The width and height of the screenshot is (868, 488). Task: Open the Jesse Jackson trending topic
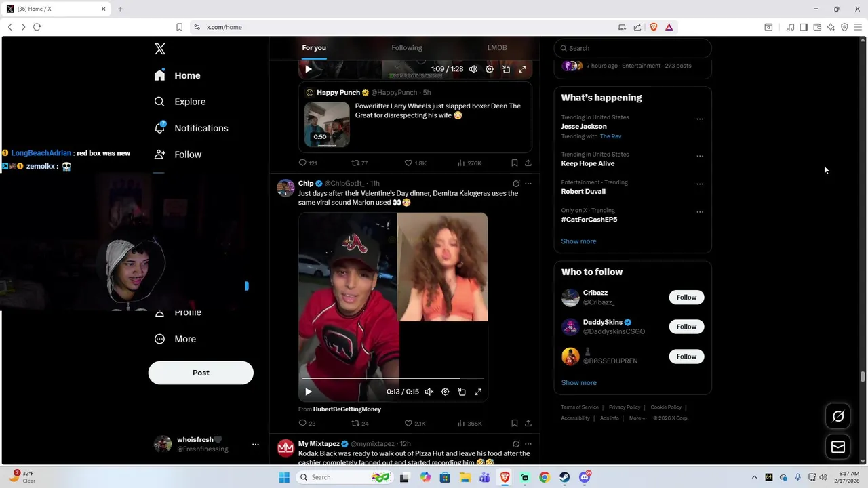[584, 127]
